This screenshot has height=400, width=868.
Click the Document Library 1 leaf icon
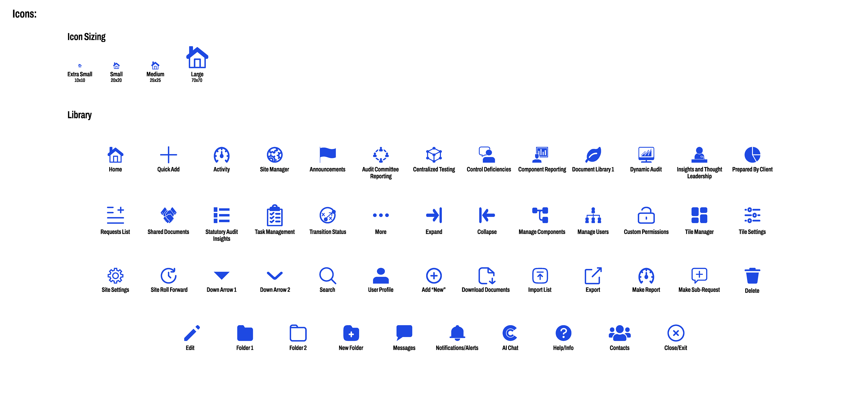pos(593,155)
